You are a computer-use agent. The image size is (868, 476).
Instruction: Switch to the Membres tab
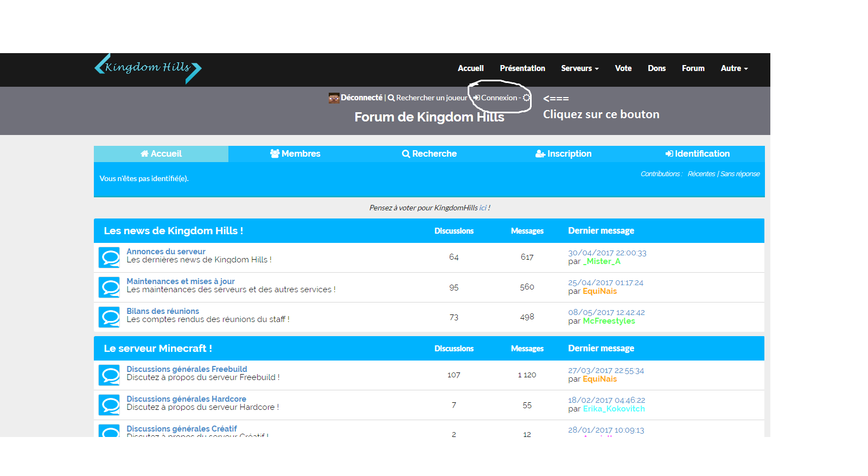coord(295,154)
